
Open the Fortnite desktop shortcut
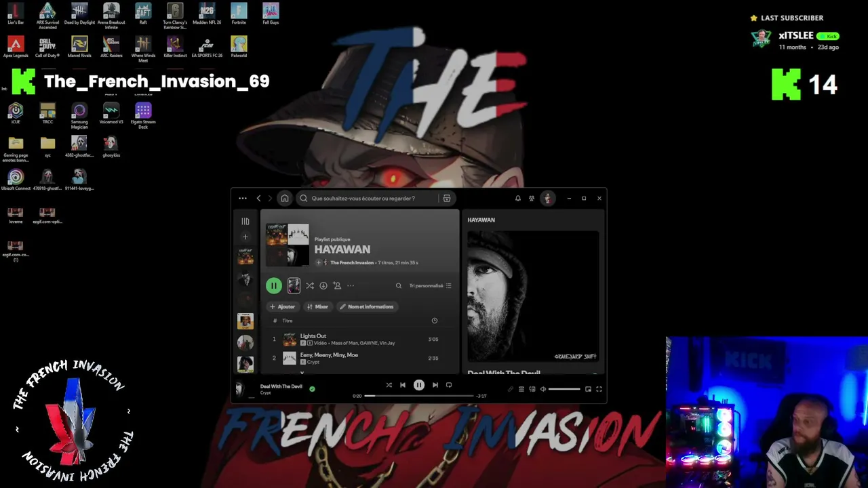click(x=239, y=14)
